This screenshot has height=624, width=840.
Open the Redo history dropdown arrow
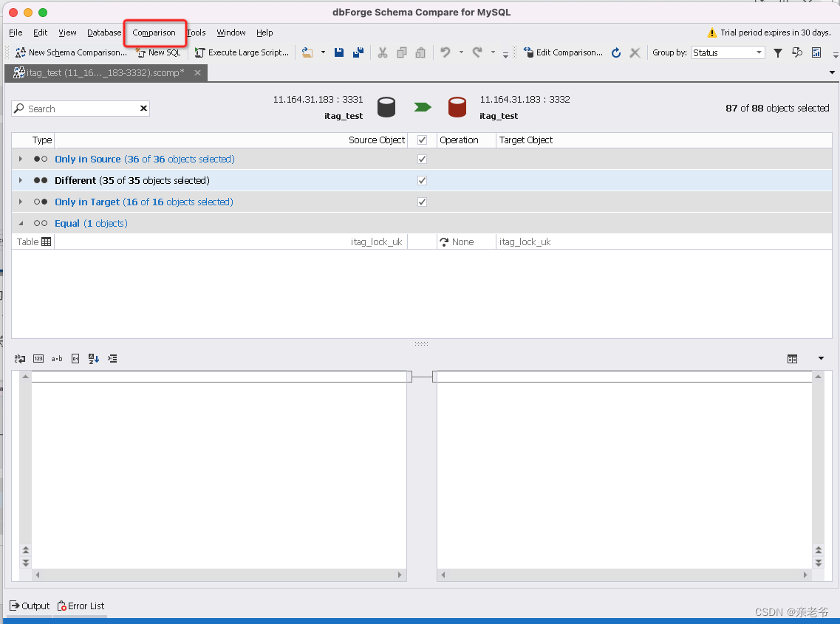pos(493,52)
